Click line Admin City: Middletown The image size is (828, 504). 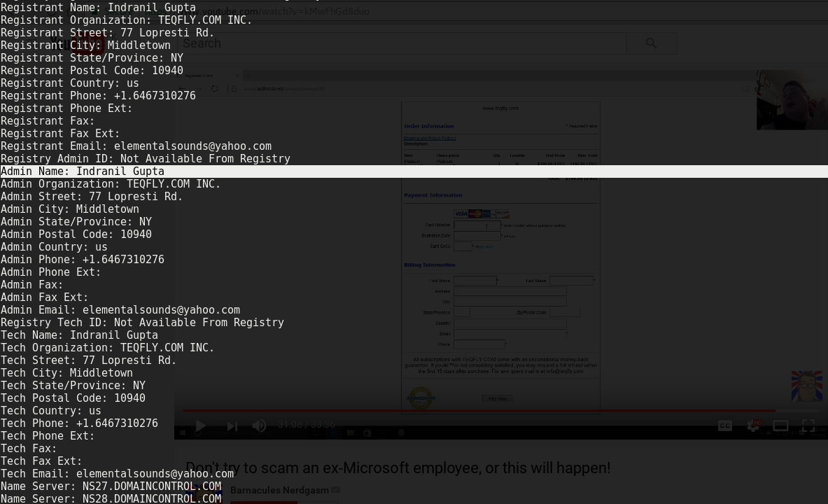70,209
